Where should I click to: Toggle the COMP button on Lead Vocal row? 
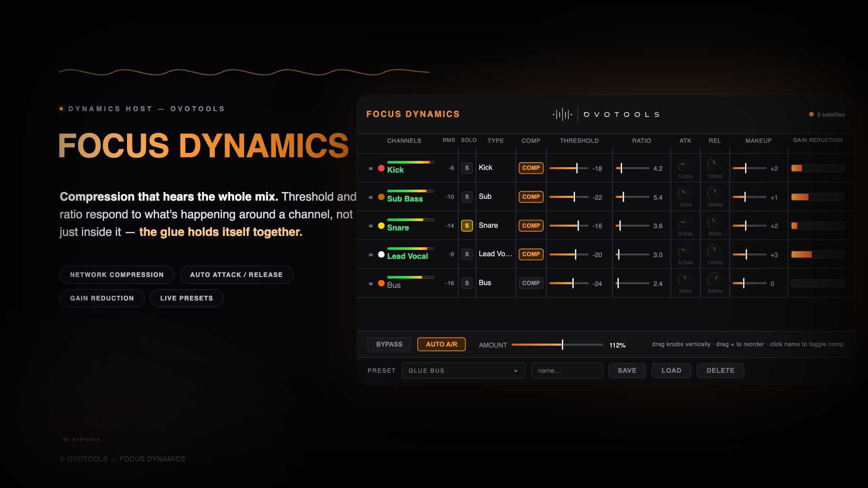pos(531,254)
